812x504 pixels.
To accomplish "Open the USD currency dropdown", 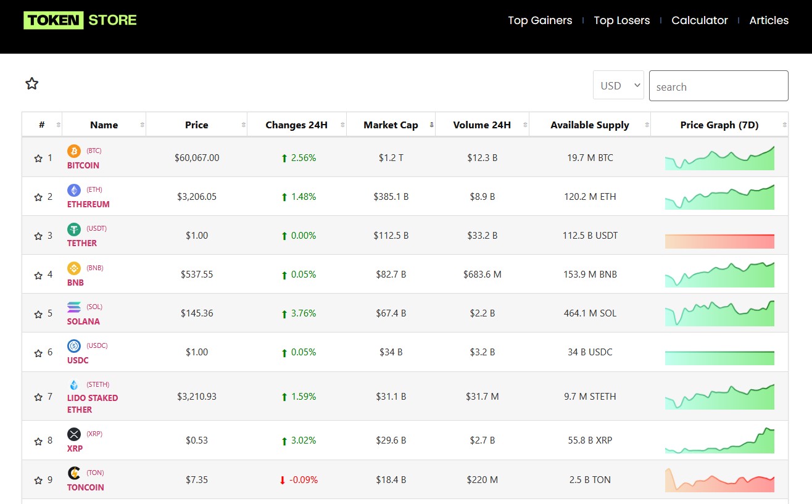I will 618,85.
